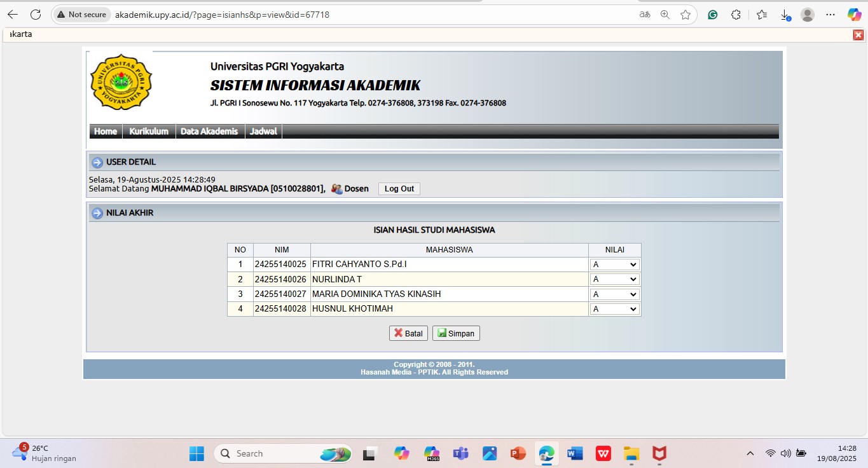Open the NILAI dropdown for FITRI CAHYANTO
Viewport: 868px width, 468px height.
tap(614, 265)
